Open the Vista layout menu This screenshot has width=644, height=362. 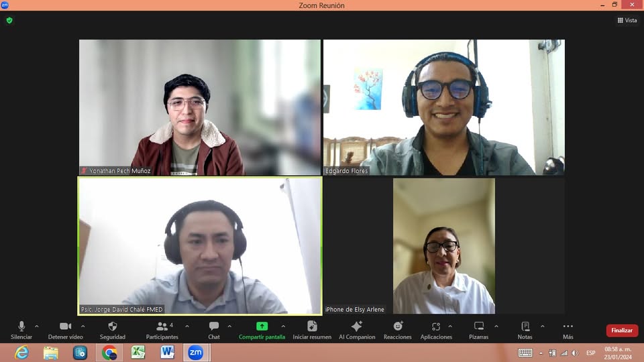627,20
